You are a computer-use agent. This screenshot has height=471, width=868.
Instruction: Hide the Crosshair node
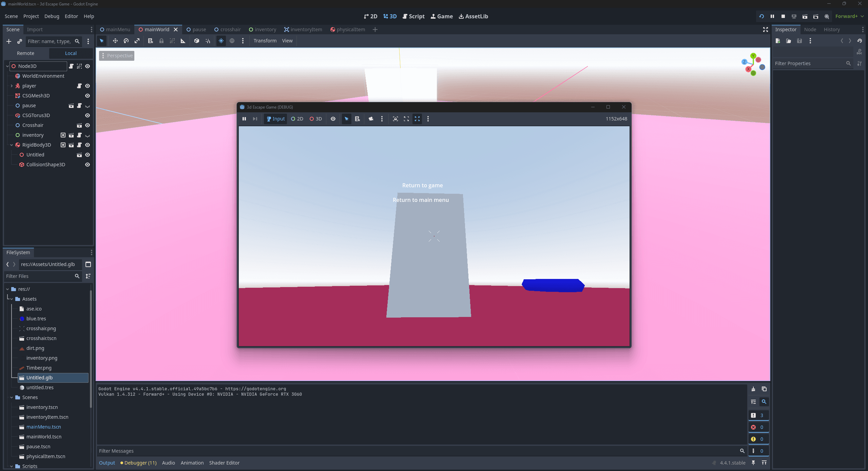pyautogui.click(x=88, y=125)
